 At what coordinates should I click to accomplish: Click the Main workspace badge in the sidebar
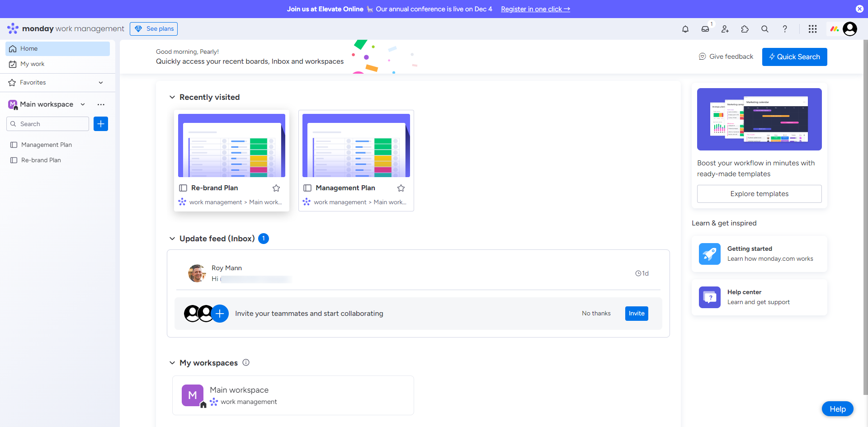pos(13,104)
